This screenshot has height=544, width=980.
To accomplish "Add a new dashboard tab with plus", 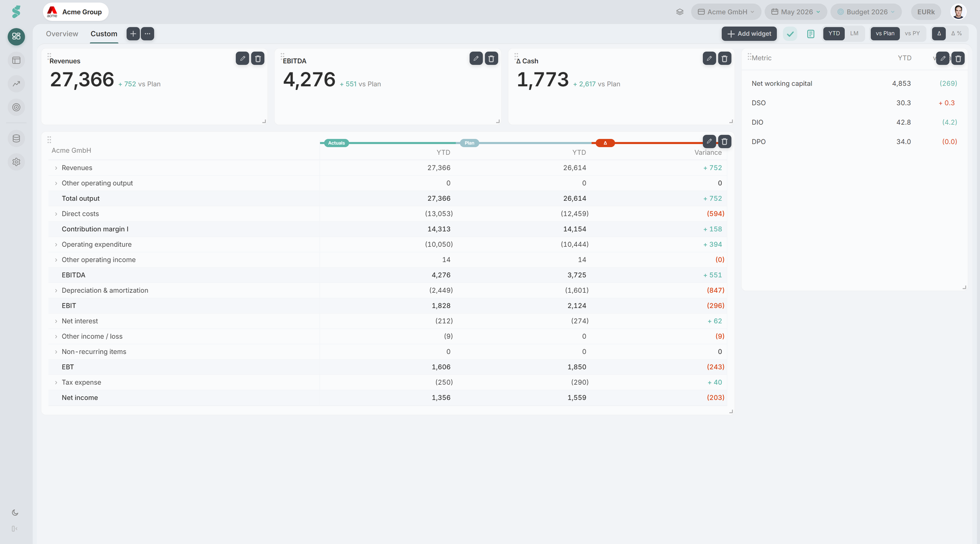I will pos(133,34).
